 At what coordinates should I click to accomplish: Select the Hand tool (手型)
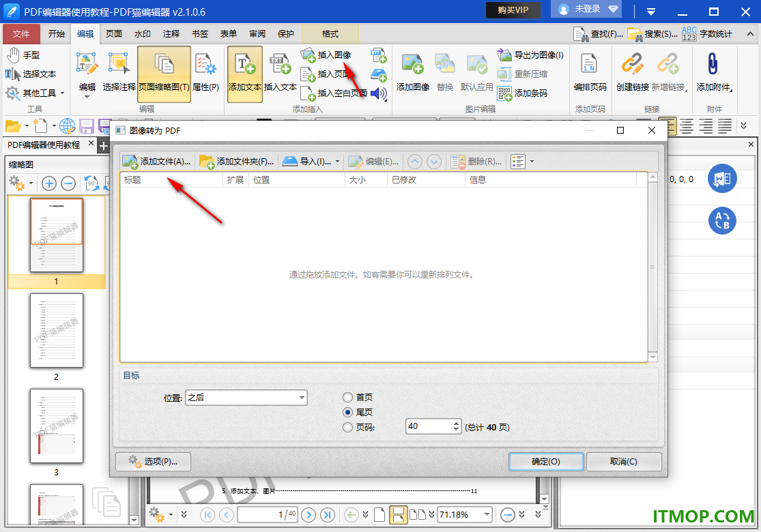(23, 55)
